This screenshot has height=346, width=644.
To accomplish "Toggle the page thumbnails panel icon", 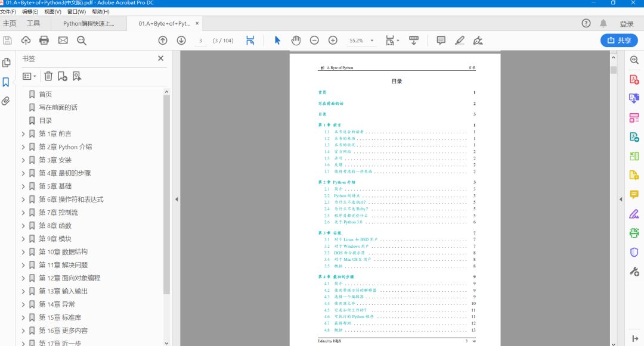I will coord(6,63).
